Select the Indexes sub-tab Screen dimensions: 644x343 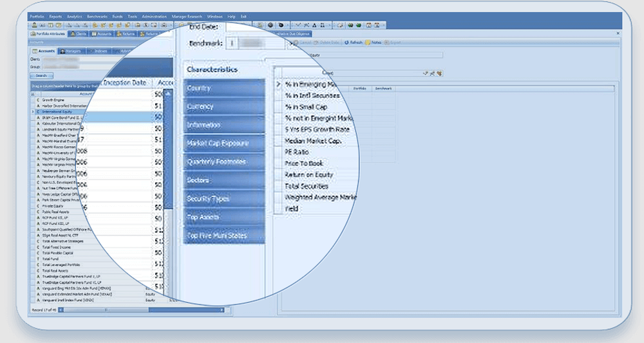point(98,51)
